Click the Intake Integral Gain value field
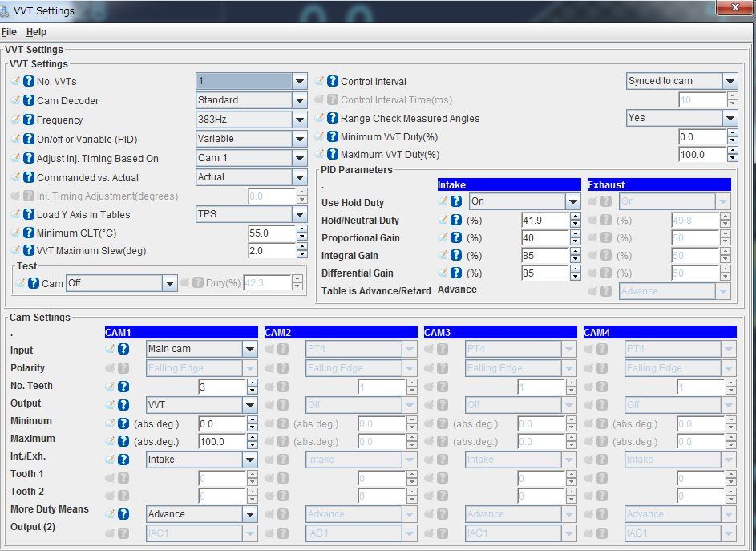 (x=545, y=255)
